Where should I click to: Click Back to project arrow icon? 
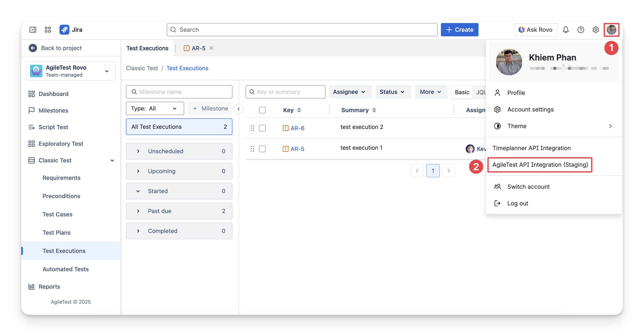click(33, 48)
